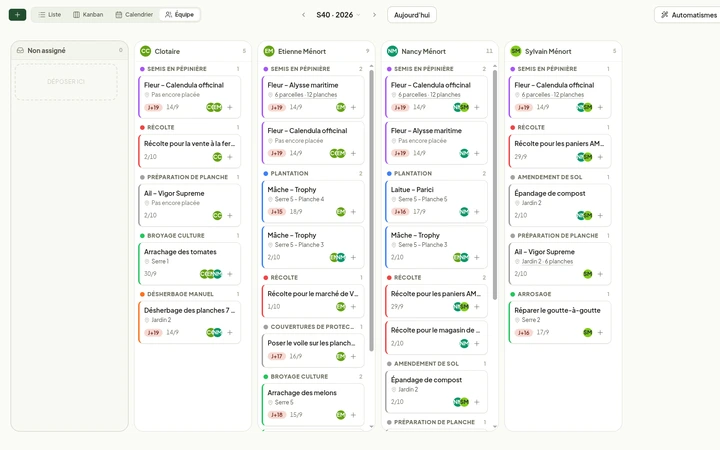Click J+16 badge on Réparer goutte-à-goutte card

coord(523,332)
